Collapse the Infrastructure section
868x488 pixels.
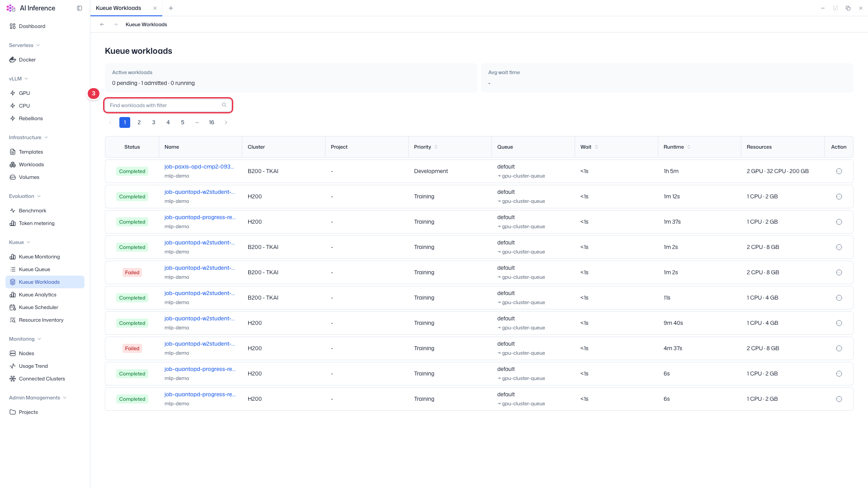coord(28,137)
